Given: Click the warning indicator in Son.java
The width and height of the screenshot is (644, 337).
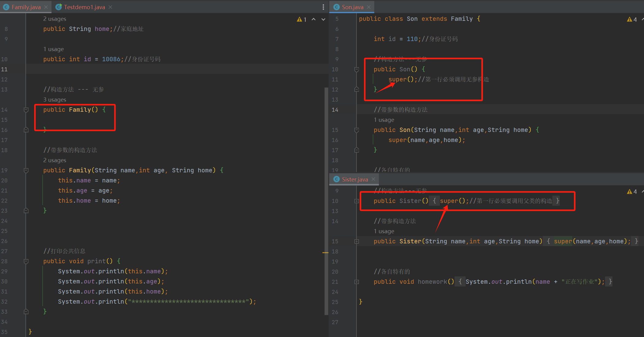Looking at the screenshot, I should [630, 20].
